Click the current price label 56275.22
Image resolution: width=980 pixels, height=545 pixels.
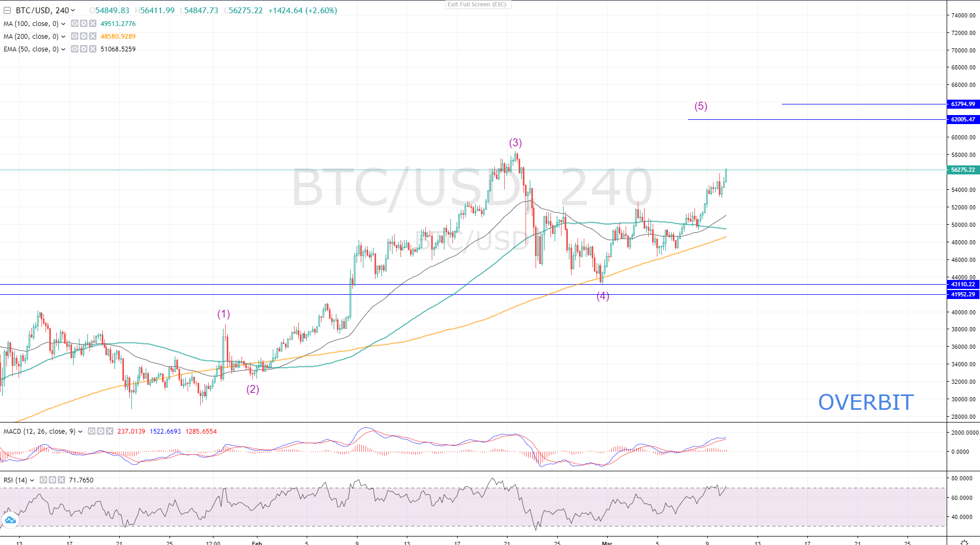coord(963,170)
